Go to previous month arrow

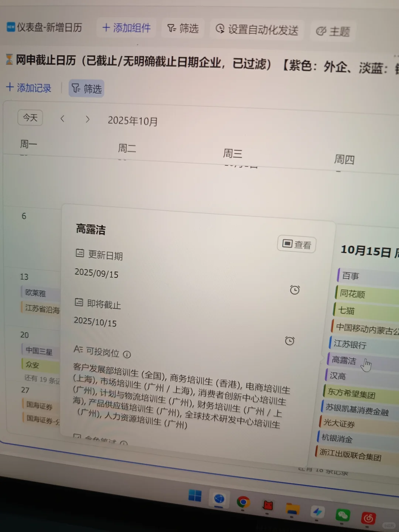coord(62,119)
